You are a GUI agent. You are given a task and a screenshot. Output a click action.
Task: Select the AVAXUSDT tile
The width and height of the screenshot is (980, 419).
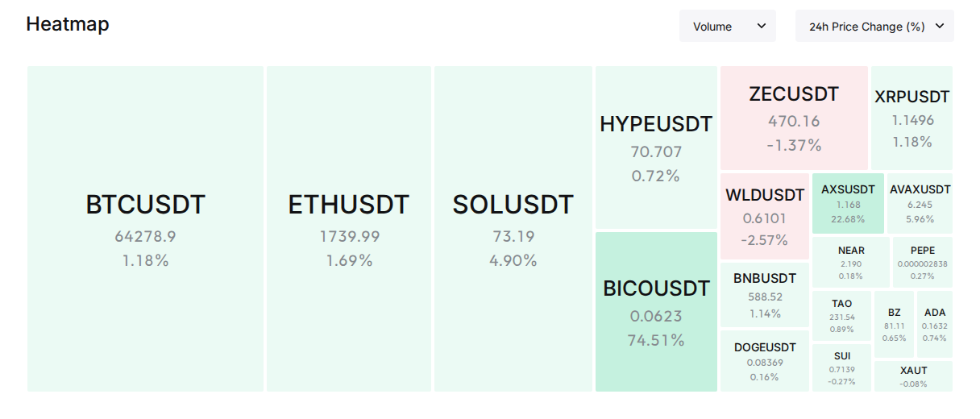(920, 203)
